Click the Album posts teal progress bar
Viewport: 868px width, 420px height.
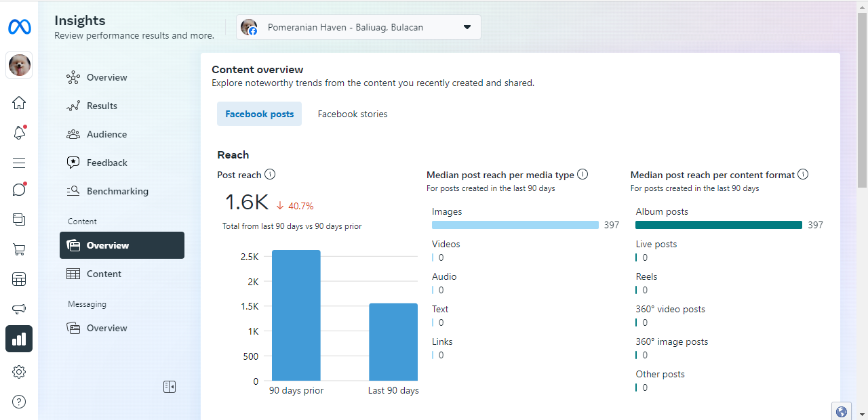coord(719,225)
